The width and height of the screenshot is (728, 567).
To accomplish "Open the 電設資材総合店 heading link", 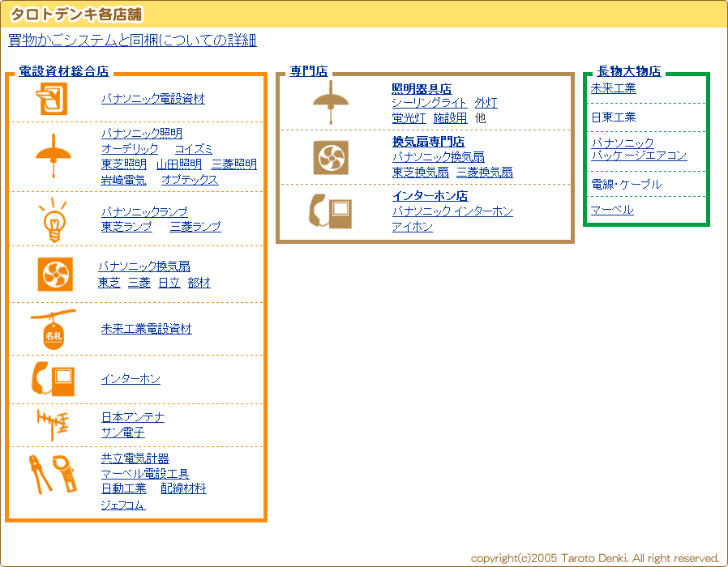I will pos(63,71).
